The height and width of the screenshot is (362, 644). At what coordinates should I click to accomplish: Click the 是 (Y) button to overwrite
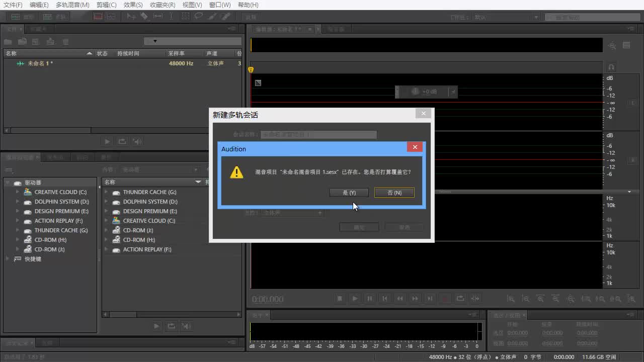[349, 193]
